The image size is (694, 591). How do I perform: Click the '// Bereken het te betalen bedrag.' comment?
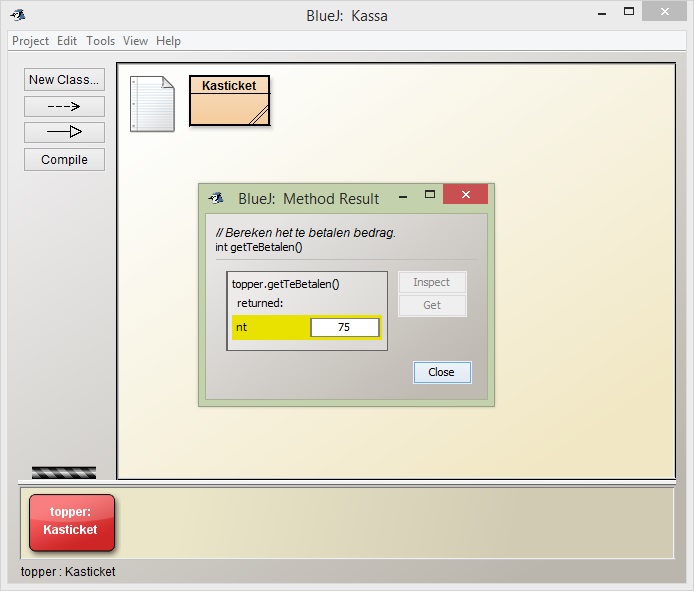coord(305,232)
